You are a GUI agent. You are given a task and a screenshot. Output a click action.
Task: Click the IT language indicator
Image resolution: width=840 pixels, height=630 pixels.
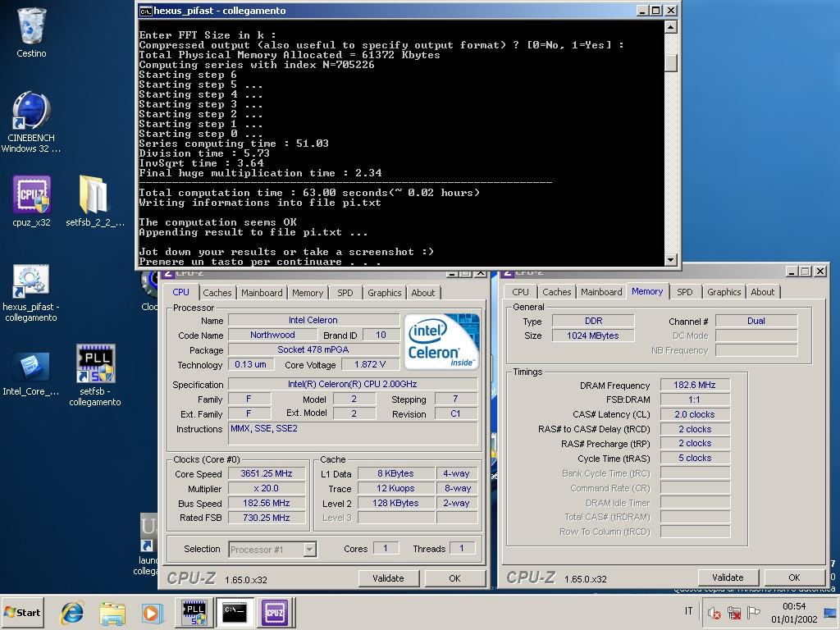688,610
